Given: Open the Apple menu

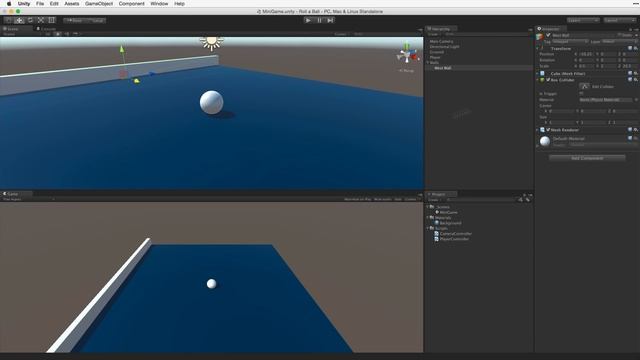Looking at the screenshot, I should point(9,3).
